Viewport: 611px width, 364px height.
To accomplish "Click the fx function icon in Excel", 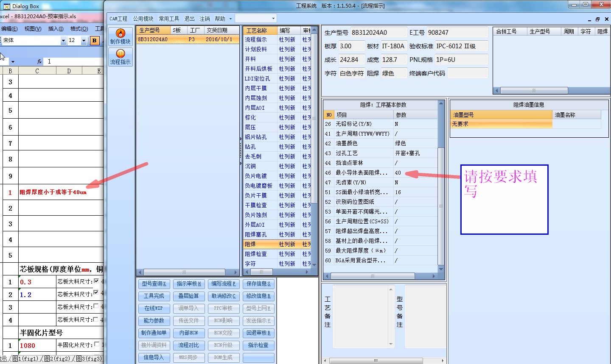I will [x=39, y=61].
